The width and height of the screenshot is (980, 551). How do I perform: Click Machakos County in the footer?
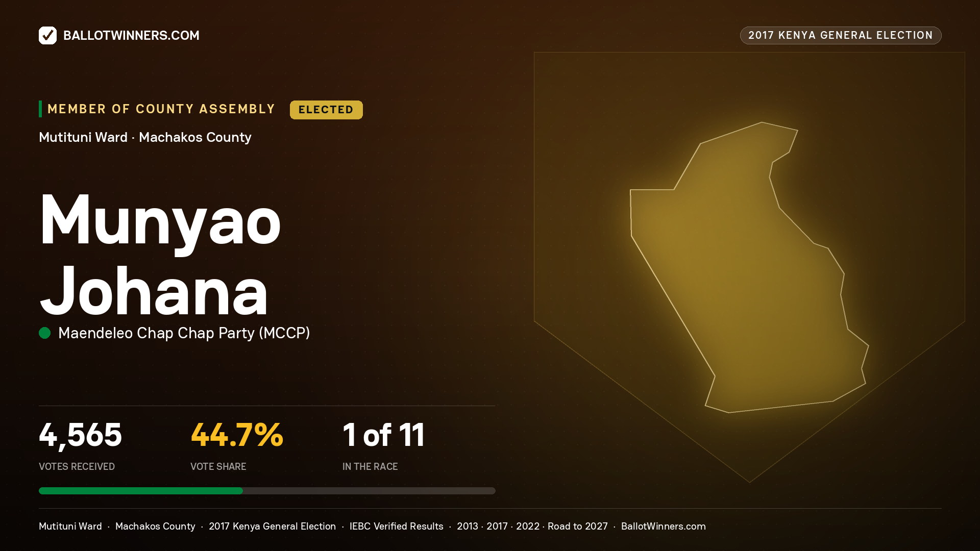tap(155, 526)
